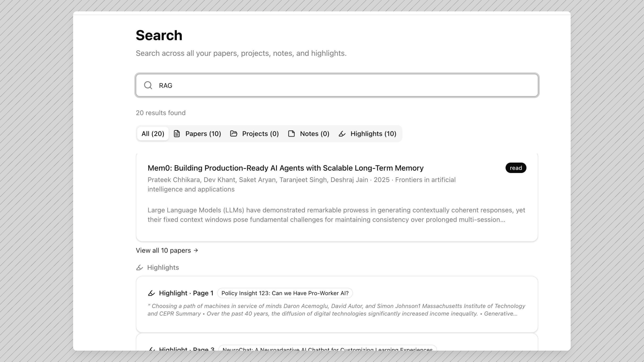644x362 pixels.
Task: Click the read status badge
Action: (516, 168)
